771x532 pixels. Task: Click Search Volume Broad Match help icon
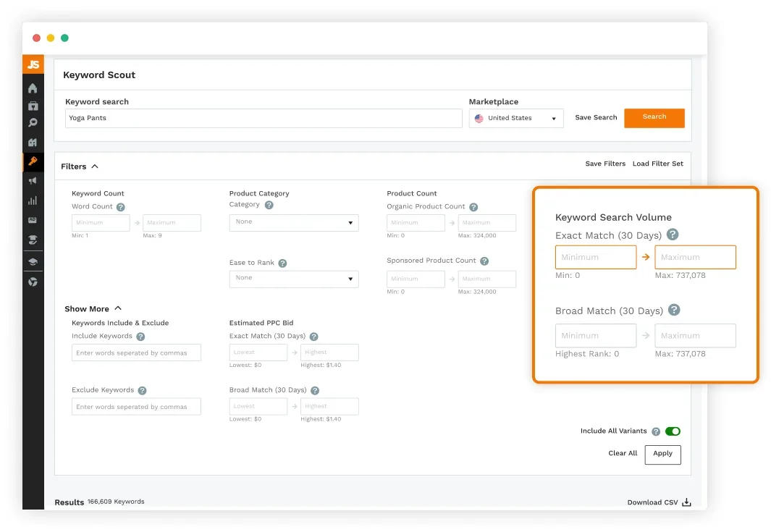pos(674,310)
